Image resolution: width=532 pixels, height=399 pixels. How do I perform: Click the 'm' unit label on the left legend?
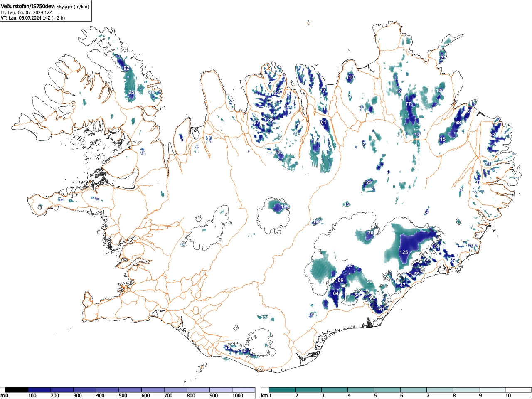pos(3,396)
